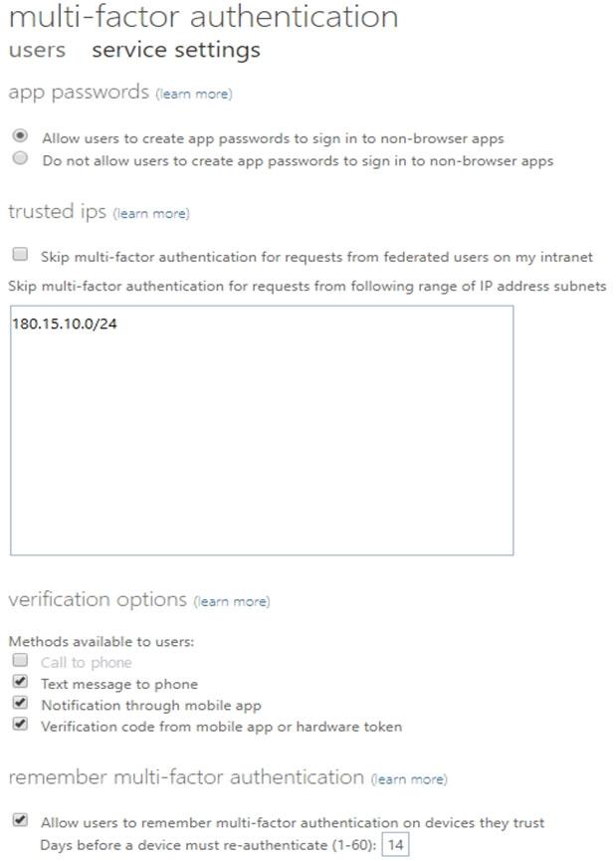Uncheck Allow users to remember MFA checkbox
Viewport: 616px width, 861px height.
pos(20,821)
